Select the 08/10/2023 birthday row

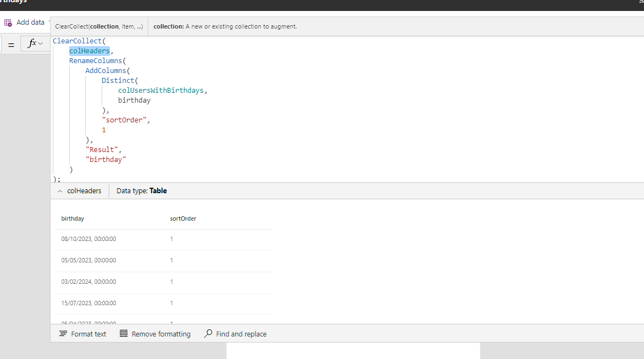tap(88, 239)
